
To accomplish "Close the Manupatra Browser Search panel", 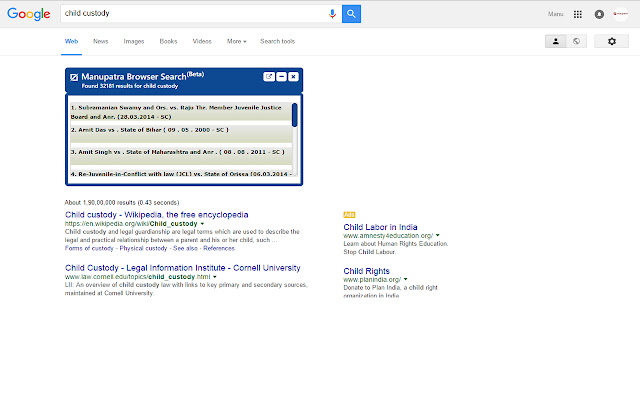I will (x=294, y=77).
